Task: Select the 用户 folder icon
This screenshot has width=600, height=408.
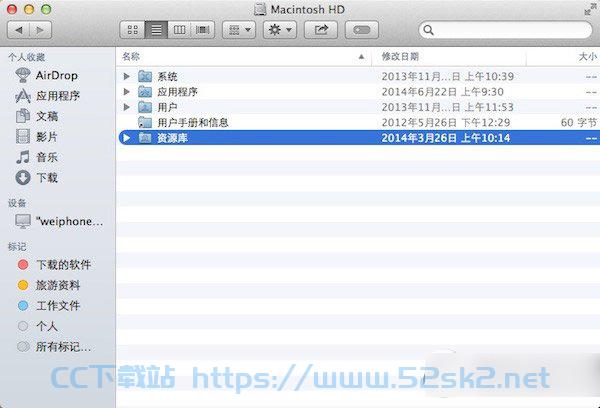Action: tap(145, 107)
